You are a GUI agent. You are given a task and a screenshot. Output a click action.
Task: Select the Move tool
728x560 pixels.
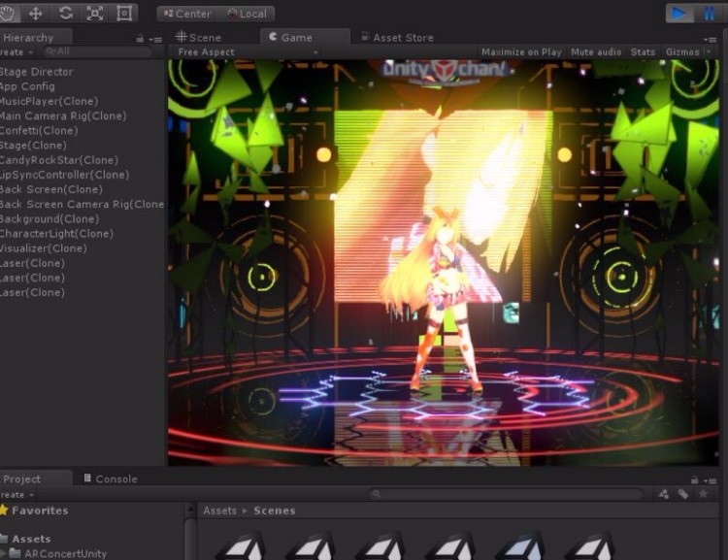coord(36,13)
